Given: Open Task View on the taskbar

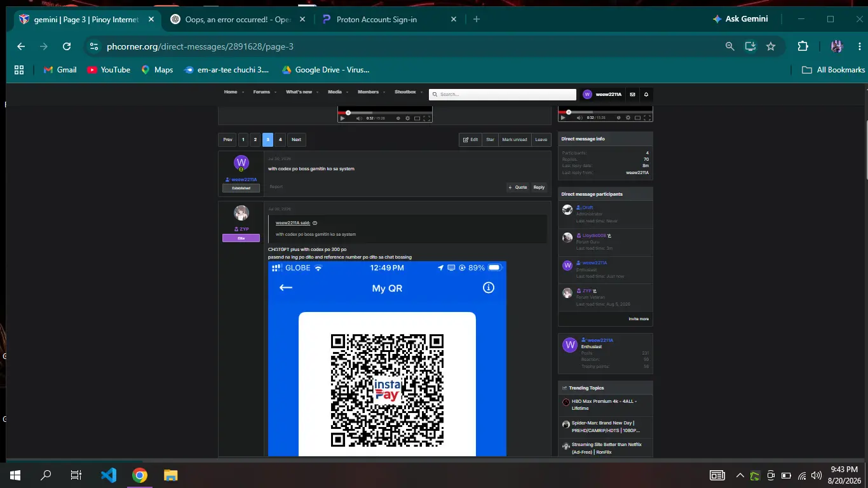Looking at the screenshot, I should (x=76, y=475).
